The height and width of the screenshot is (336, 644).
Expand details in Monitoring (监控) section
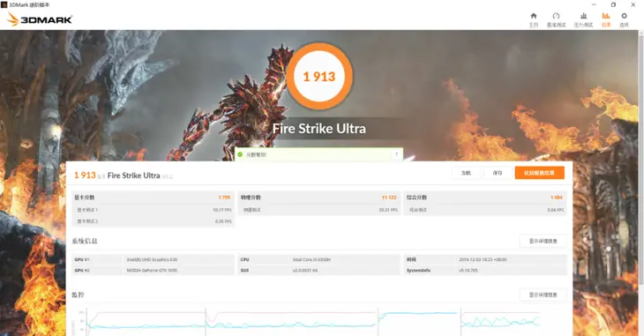pos(543,295)
